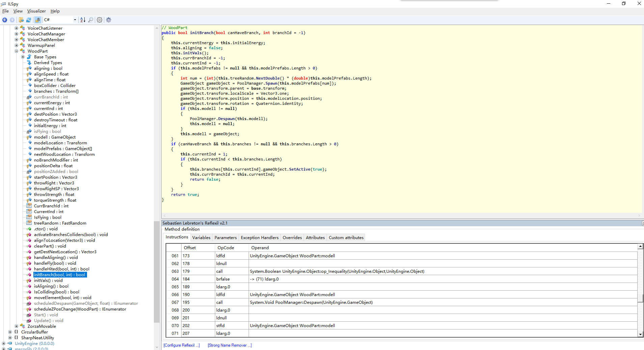644x350 pixels.
Task: Open settings with the outlined gear
Action: click(100, 20)
